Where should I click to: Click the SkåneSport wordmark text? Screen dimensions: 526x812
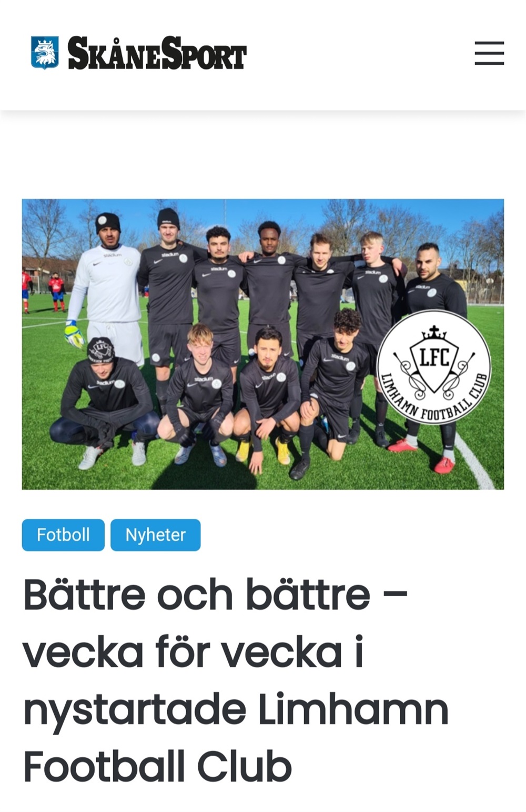coord(157,53)
